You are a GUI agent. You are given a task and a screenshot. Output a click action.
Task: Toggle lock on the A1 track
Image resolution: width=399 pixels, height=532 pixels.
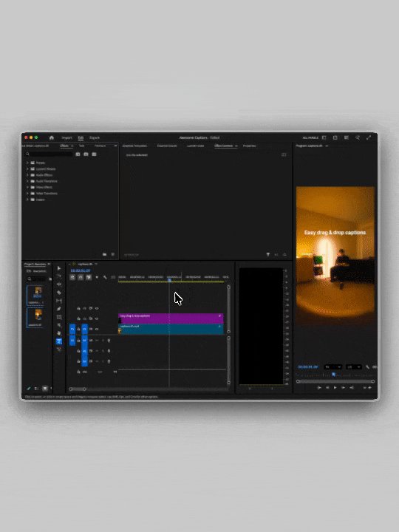79,341
